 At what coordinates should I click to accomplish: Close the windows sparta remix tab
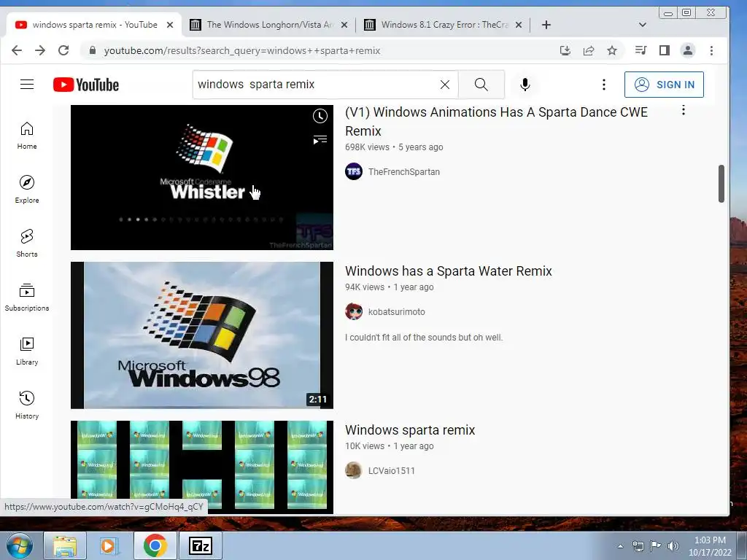169,25
